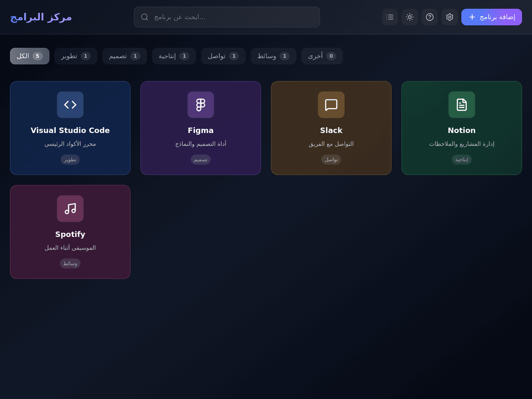Screen dimensions: 532x399
Task: Open settings with the gear icon
Action: [x=450, y=17]
